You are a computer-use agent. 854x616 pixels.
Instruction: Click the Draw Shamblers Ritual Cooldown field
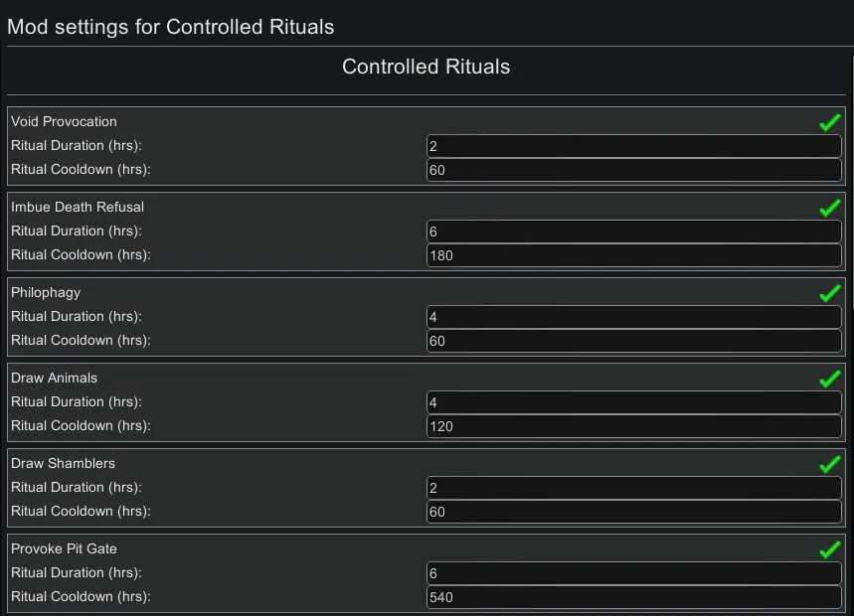[x=633, y=512]
